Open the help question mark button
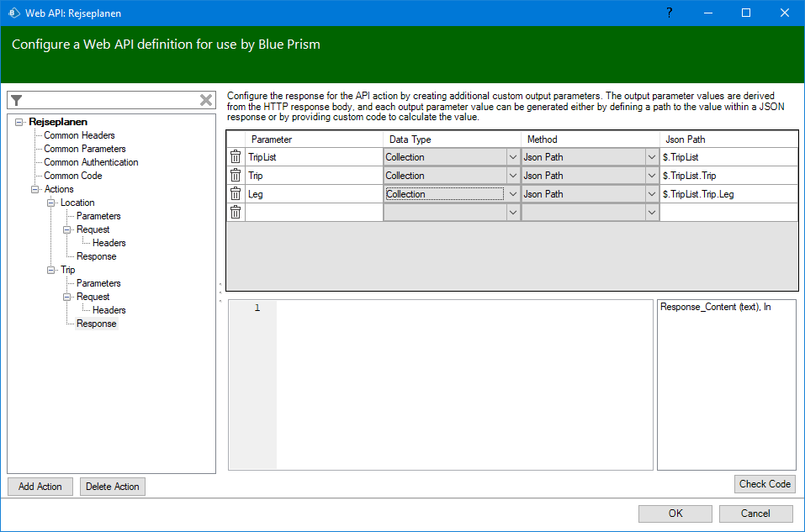 pyautogui.click(x=669, y=13)
